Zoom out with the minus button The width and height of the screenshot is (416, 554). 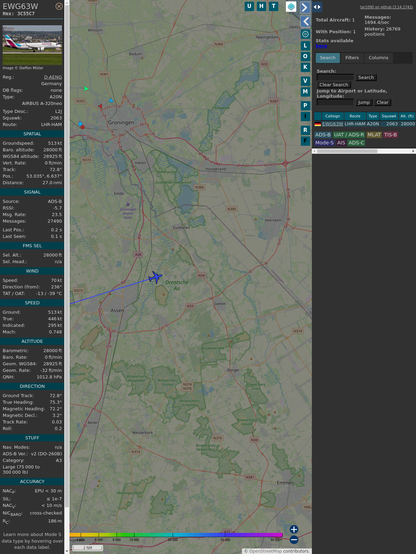click(x=294, y=540)
